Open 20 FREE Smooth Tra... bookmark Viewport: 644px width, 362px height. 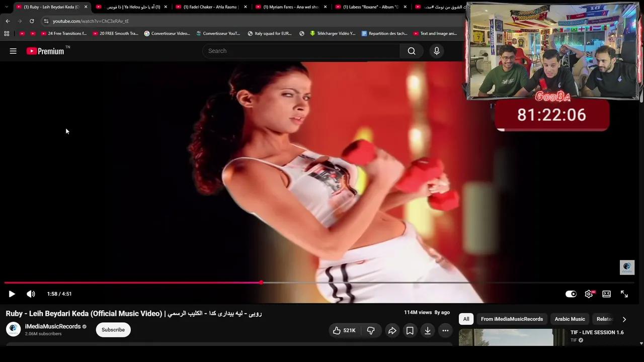pyautogui.click(x=115, y=34)
